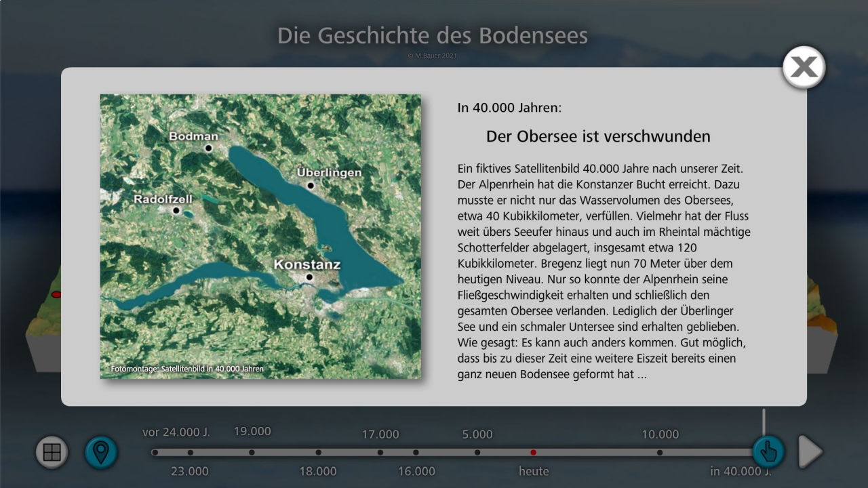Choose the 16.000 timeline marker
This screenshot has width=868, height=488.
(x=416, y=452)
